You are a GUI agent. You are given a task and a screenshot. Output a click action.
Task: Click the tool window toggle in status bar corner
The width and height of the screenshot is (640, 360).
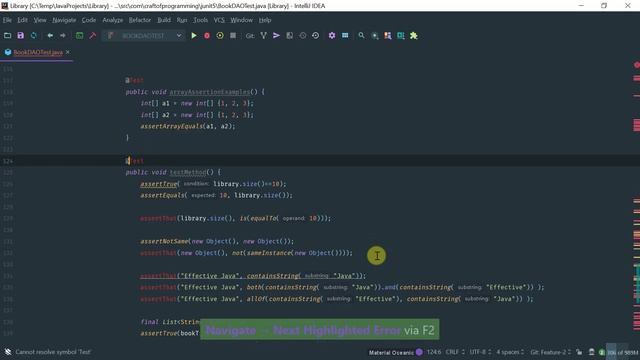[8, 352]
